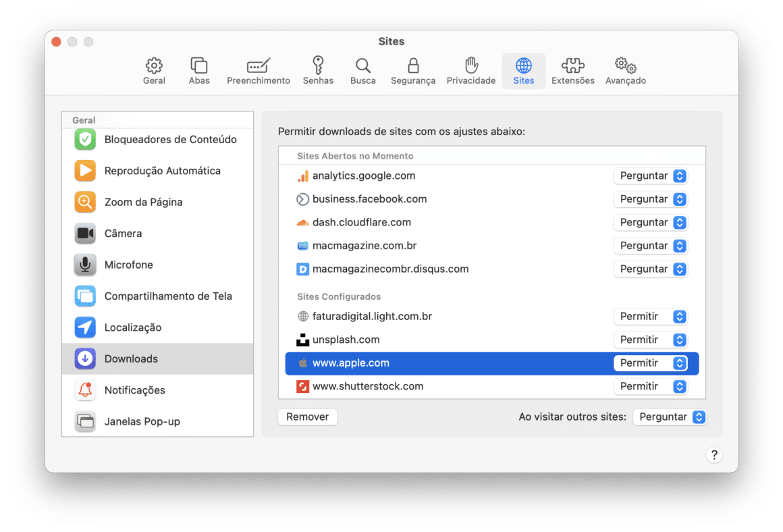
Task: Click the Remover button
Action: tap(307, 417)
